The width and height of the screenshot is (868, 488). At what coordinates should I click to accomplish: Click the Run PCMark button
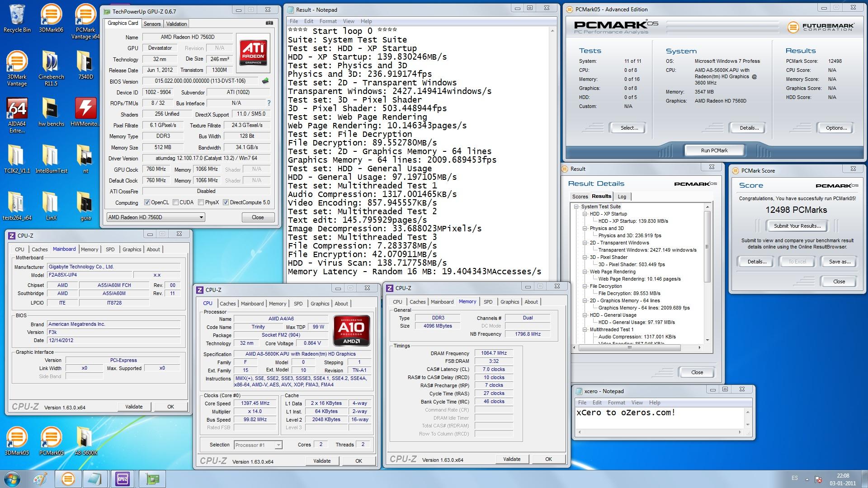coord(714,150)
